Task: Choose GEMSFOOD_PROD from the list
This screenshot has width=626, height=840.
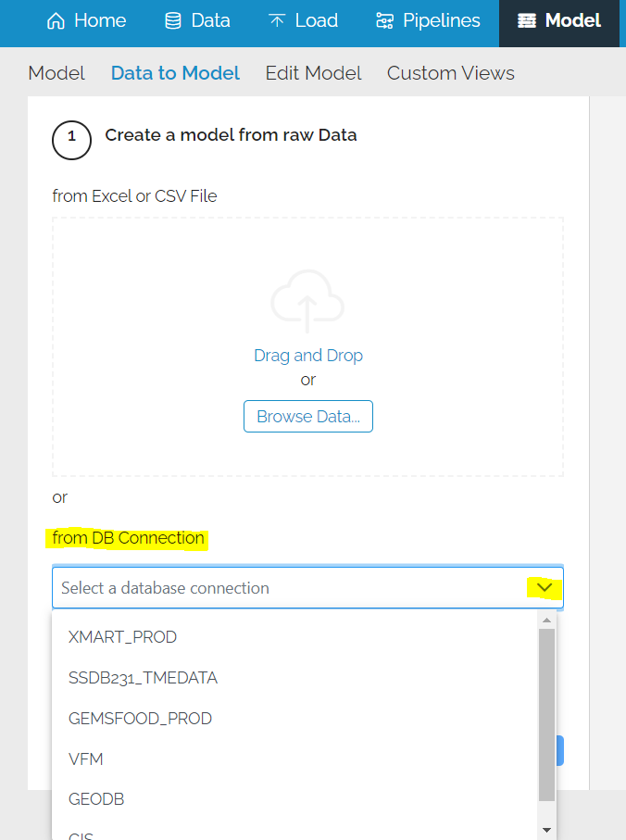Action: coord(140,719)
